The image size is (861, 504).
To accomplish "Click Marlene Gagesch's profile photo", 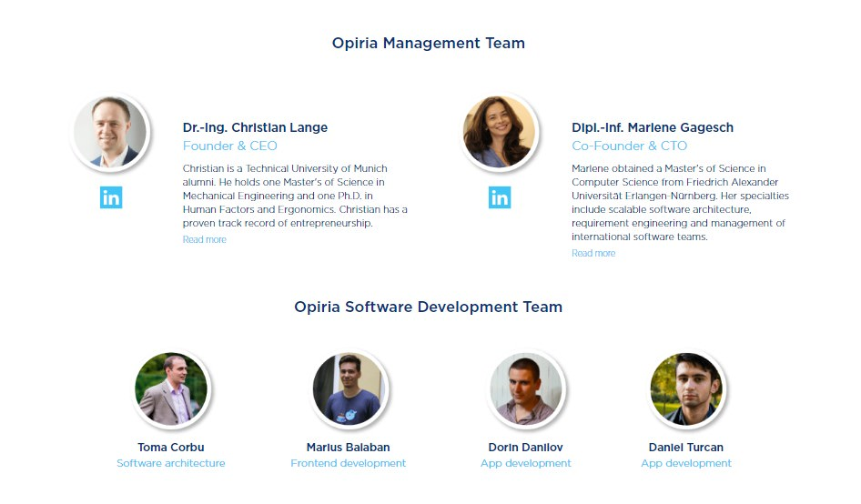I will point(499,132).
